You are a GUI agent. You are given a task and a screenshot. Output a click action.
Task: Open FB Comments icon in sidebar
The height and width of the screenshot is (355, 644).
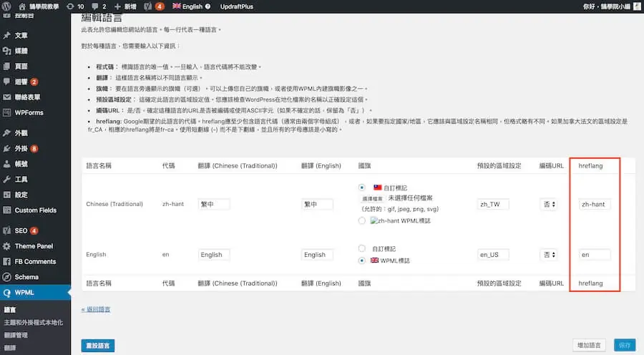(x=6, y=261)
